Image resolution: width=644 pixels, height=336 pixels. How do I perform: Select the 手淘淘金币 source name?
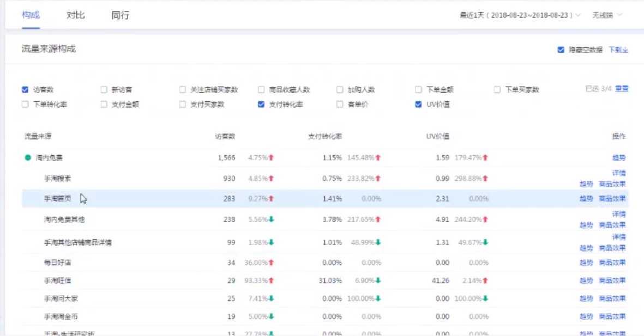tap(61, 317)
